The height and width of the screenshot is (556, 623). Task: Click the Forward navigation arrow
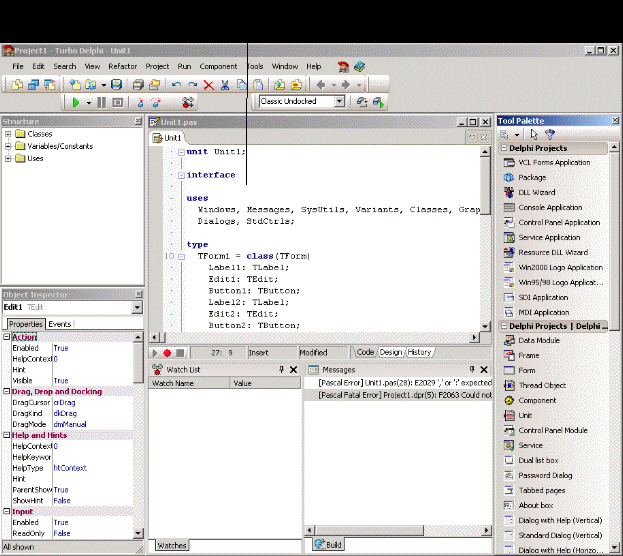pyautogui.click(x=346, y=85)
